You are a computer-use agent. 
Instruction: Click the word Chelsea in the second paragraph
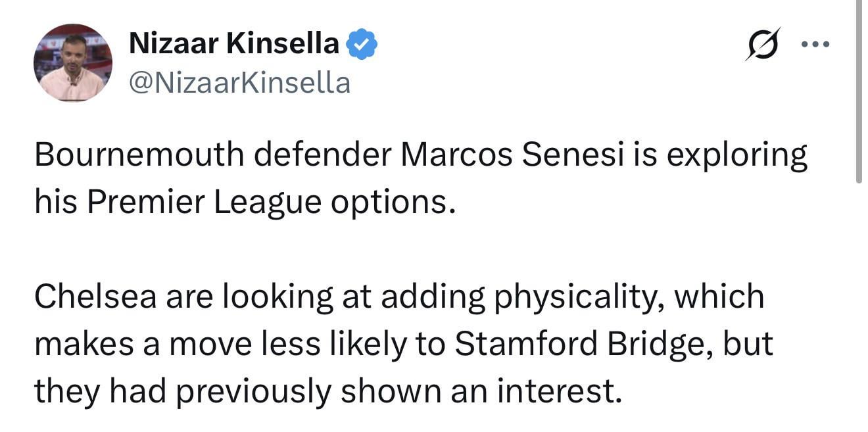coord(95,297)
